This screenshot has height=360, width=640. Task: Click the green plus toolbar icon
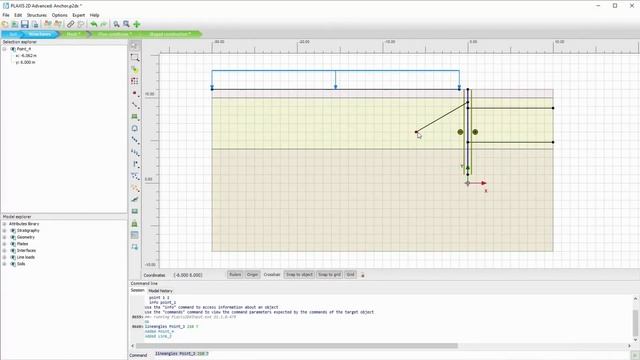pyautogui.click(x=137, y=24)
